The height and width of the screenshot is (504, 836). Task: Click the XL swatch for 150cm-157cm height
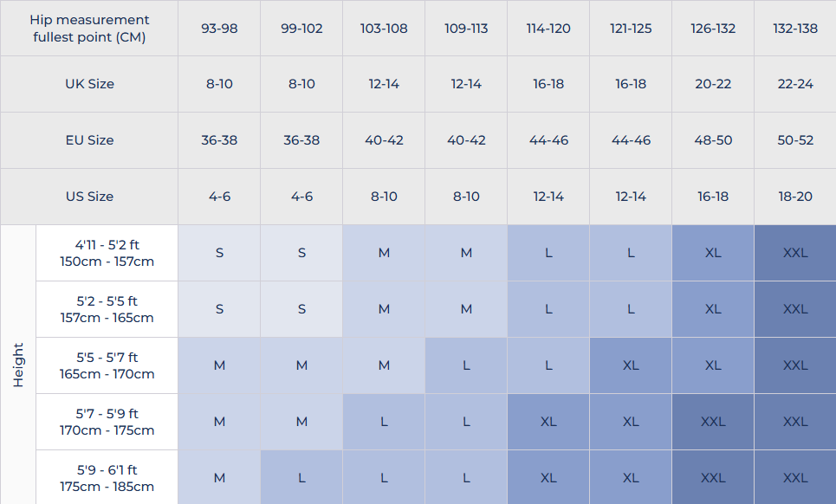713,253
